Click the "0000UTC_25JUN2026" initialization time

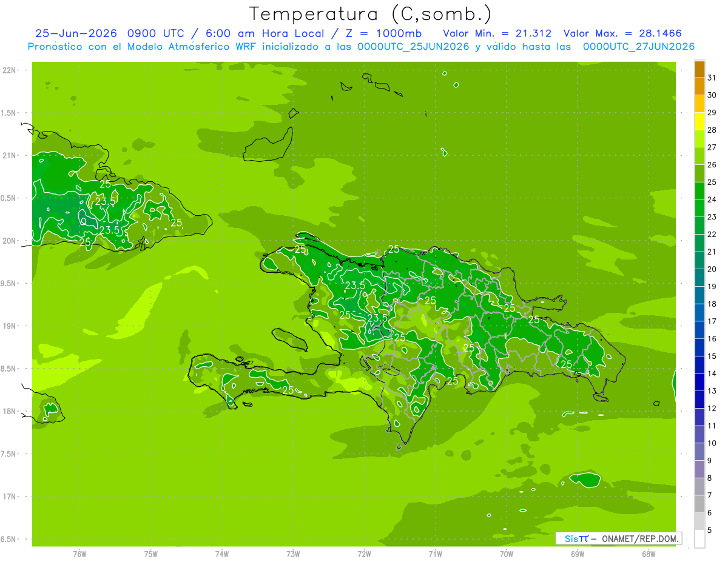click(414, 47)
